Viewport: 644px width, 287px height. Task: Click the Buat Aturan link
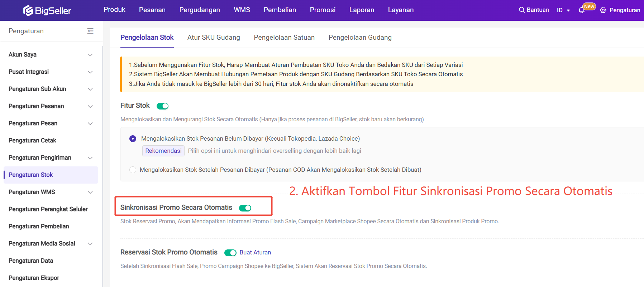255,253
